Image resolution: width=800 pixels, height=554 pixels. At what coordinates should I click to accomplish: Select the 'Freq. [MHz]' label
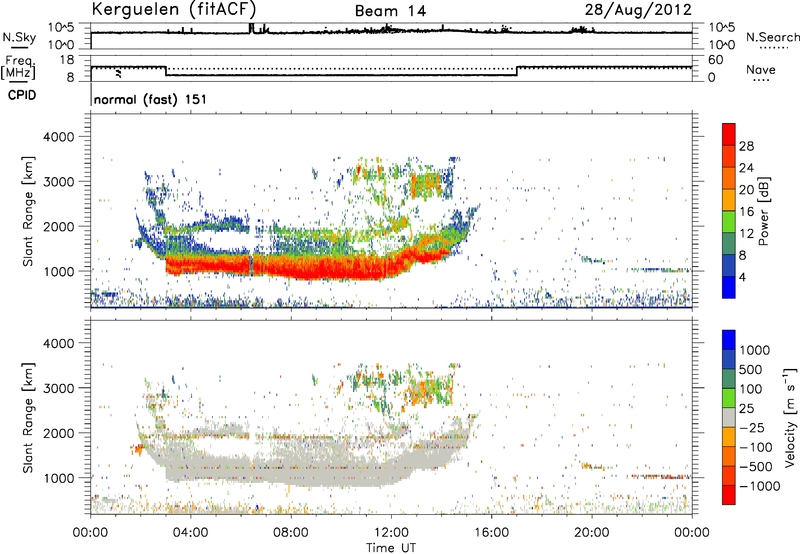tap(18, 68)
